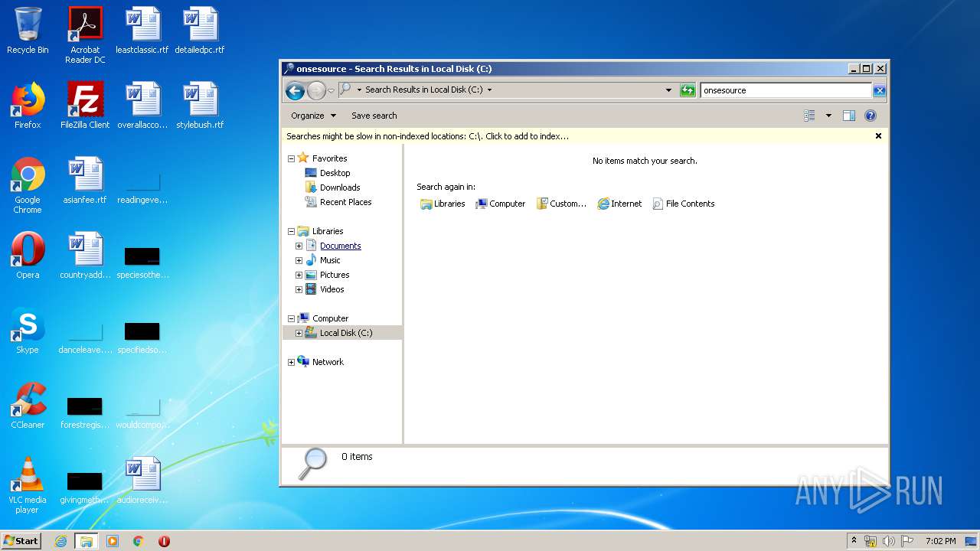Viewport: 980px width, 551px height.
Task: Click Save search in toolbar
Action: 374,116
